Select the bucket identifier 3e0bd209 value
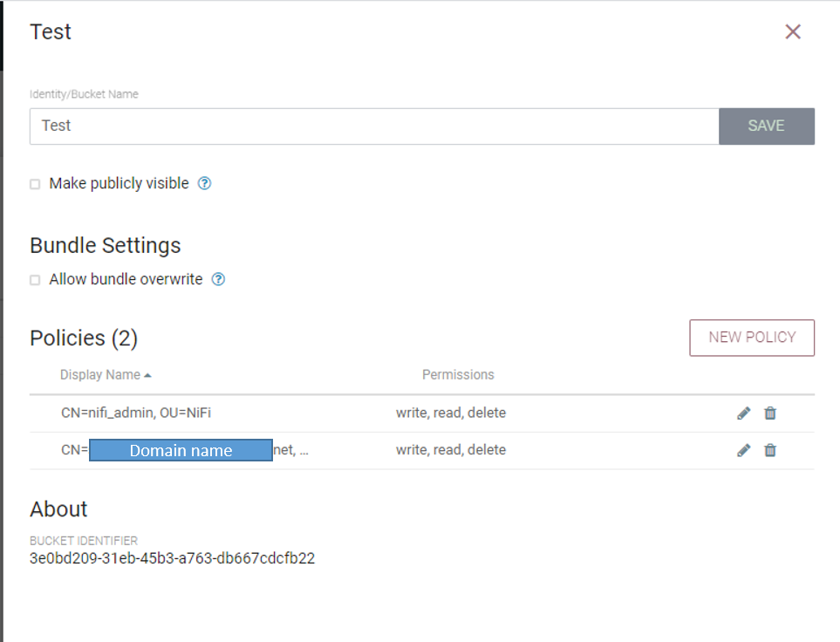The height and width of the screenshot is (642, 840). click(172, 558)
